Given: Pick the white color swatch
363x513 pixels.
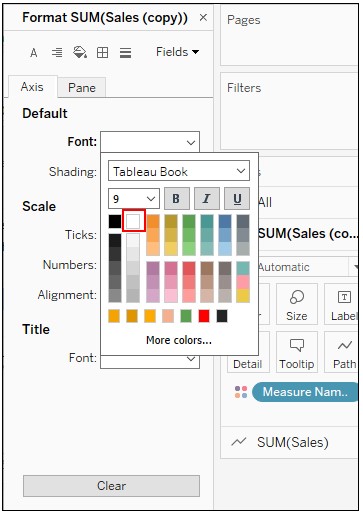Looking at the screenshot, I should click(x=133, y=221).
